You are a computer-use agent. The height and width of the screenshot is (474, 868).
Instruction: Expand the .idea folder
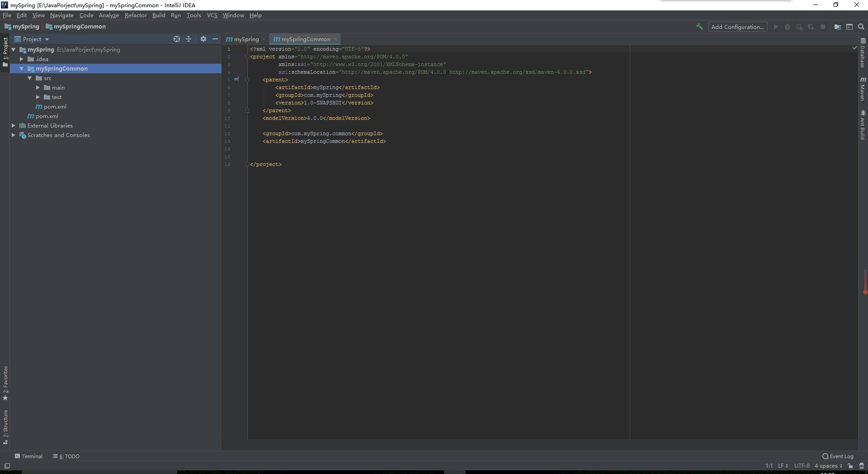[x=22, y=59]
